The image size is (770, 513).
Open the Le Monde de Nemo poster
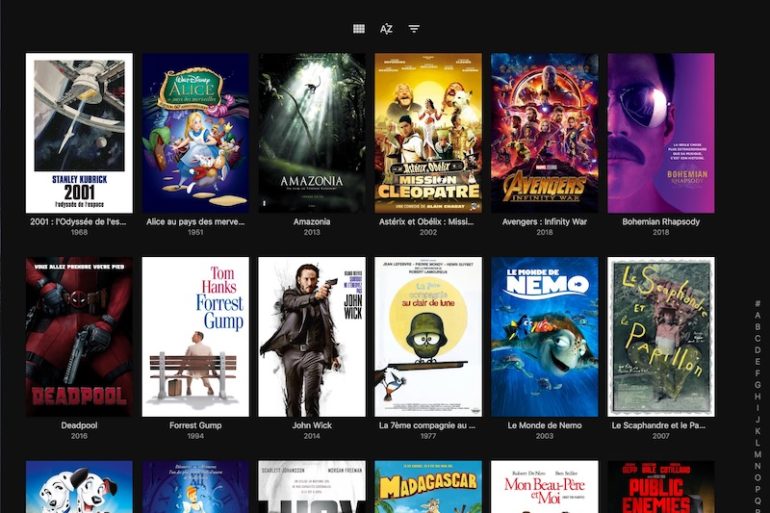544,336
